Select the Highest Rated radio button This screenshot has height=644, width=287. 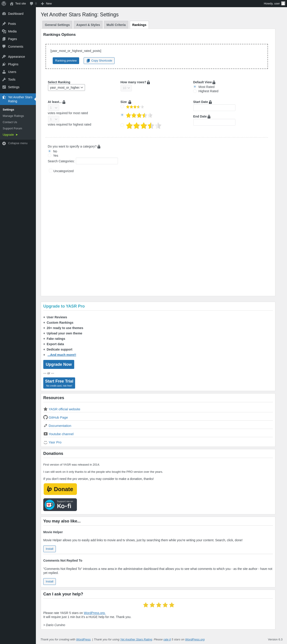pyautogui.click(x=195, y=91)
